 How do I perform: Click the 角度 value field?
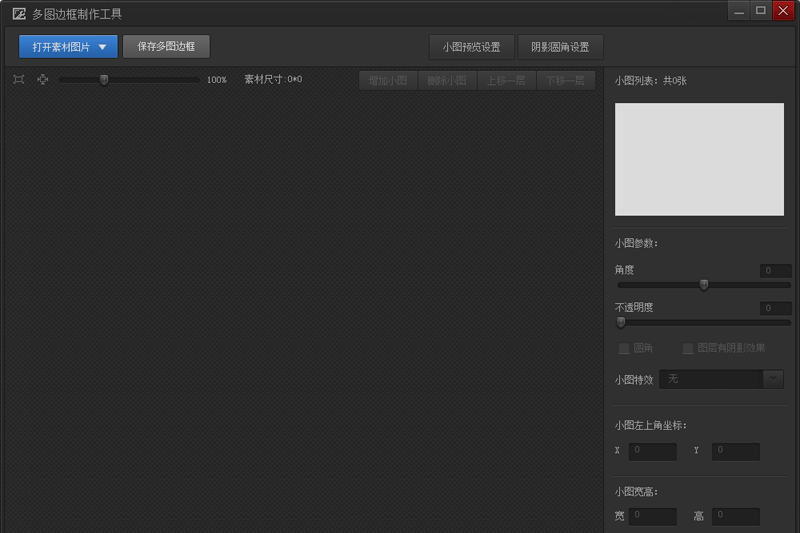click(x=775, y=270)
